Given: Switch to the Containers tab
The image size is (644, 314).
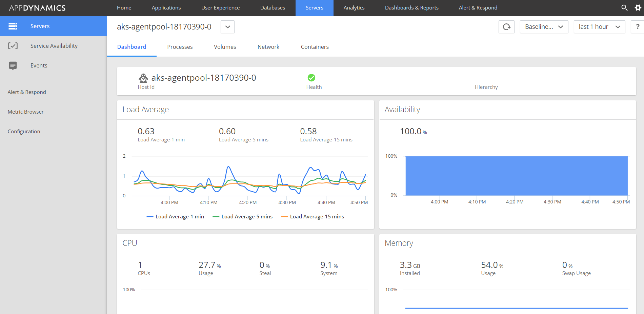Looking at the screenshot, I should pyautogui.click(x=315, y=47).
